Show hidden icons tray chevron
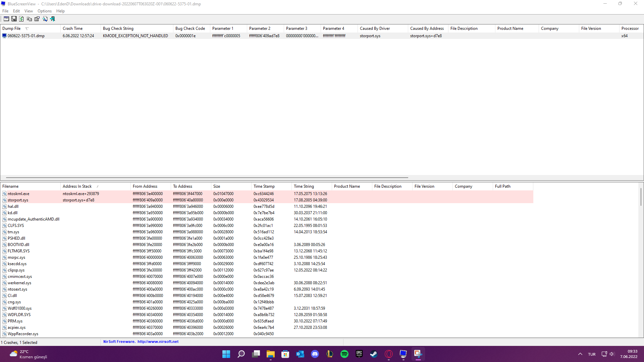Image resolution: width=644 pixels, height=362 pixels. pos(580,354)
